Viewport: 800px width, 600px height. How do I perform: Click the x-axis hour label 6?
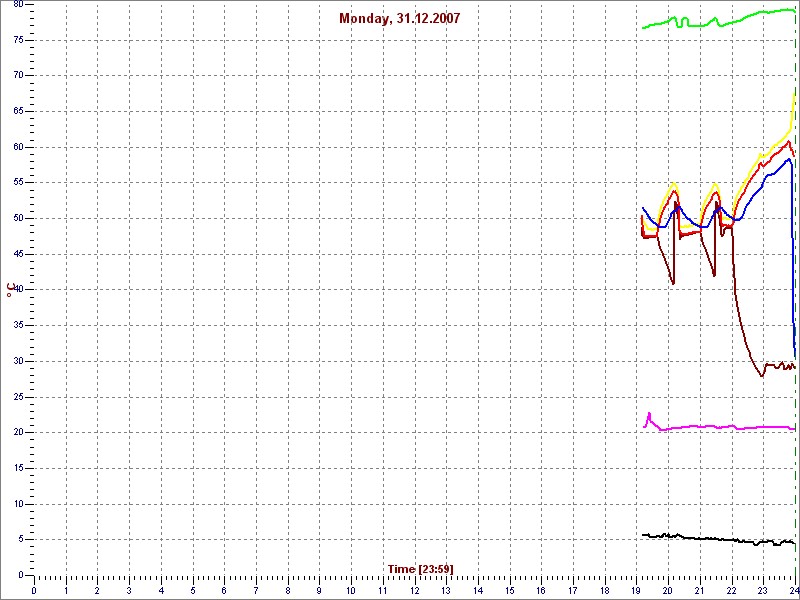[x=224, y=592]
